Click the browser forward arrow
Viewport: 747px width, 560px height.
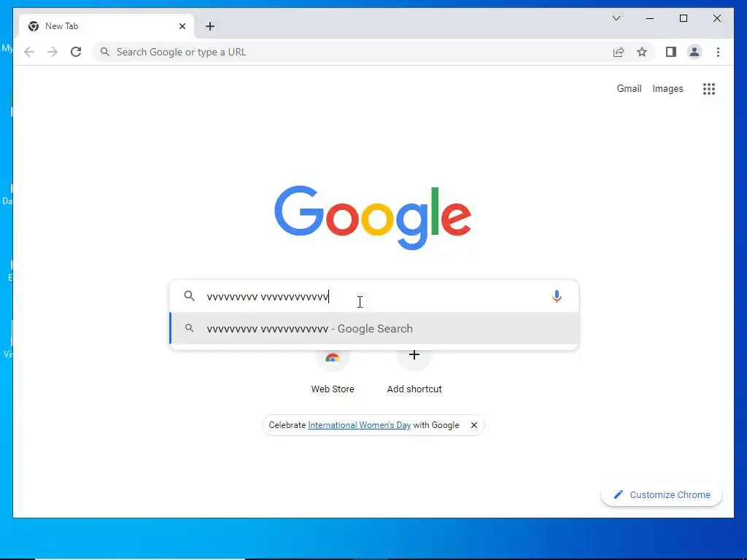coord(53,52)
